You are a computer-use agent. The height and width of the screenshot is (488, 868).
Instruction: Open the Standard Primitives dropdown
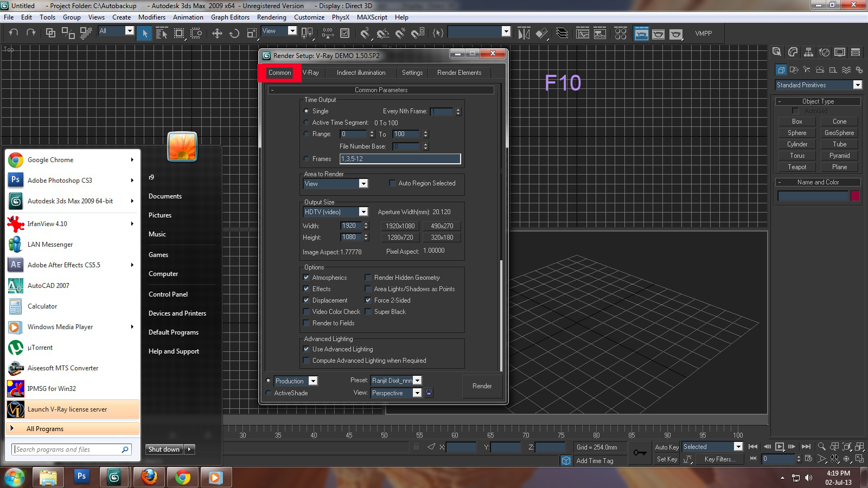point(819,85)
